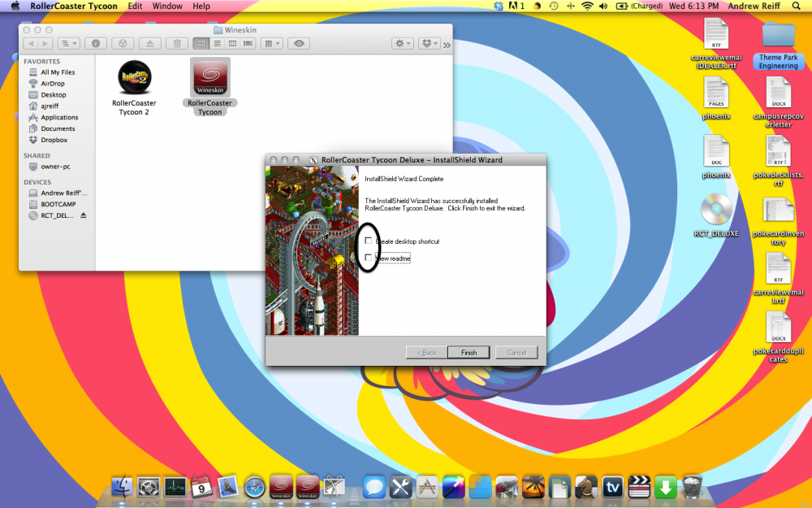Open Safari from the dock
The width and height of the screenshot is (812, 508).
click(x=254, y=487)
